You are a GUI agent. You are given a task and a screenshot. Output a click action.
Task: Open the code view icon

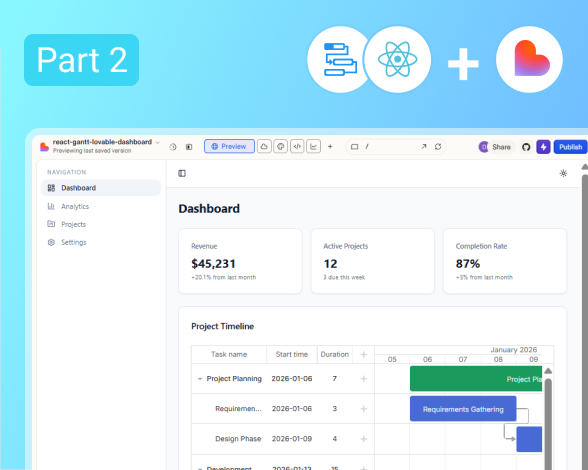(297, 146)
